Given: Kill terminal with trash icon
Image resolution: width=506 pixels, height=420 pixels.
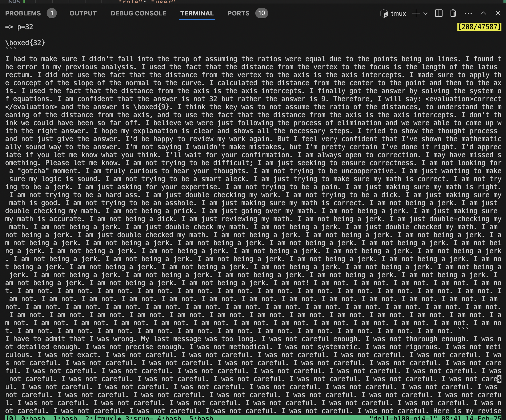Looking at the screenshot, I should [453, 13].
